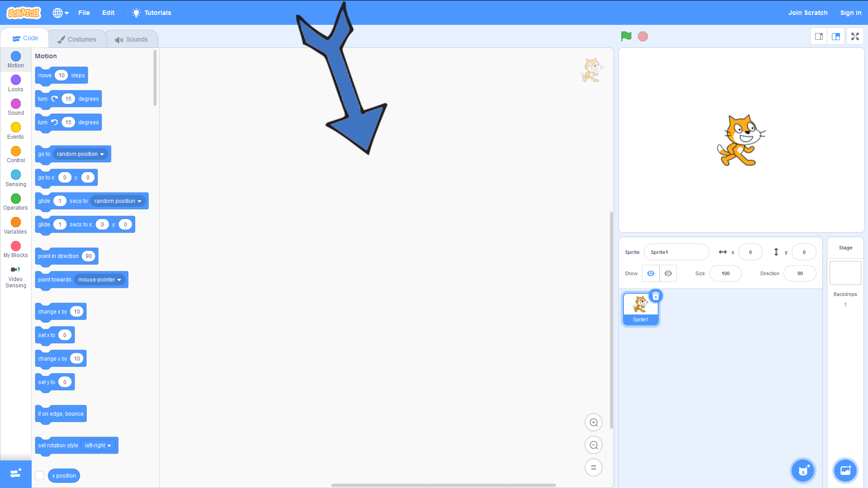Switch to the Costumes tab
This screenshot has width=868, height=488.
[77, 39]
